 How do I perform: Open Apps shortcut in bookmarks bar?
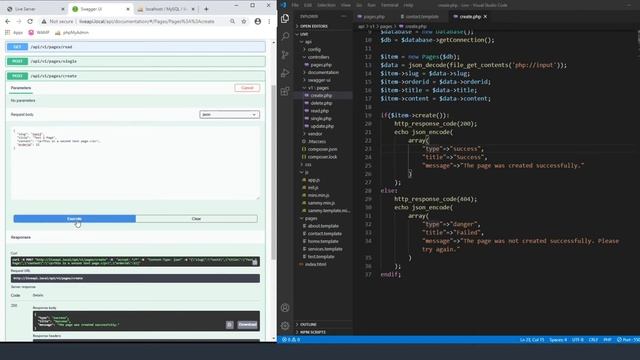pos(14,32)
